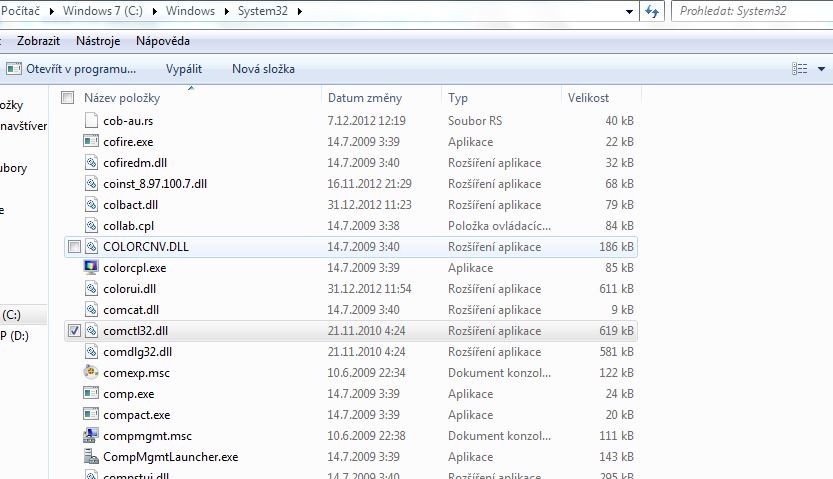Select the compmgmt.msc console icon
This screenshot has height=479, width=833.
[91, 435]
